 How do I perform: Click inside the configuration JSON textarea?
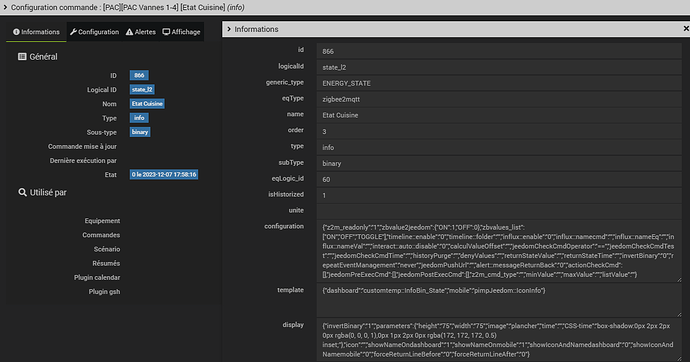499,251
